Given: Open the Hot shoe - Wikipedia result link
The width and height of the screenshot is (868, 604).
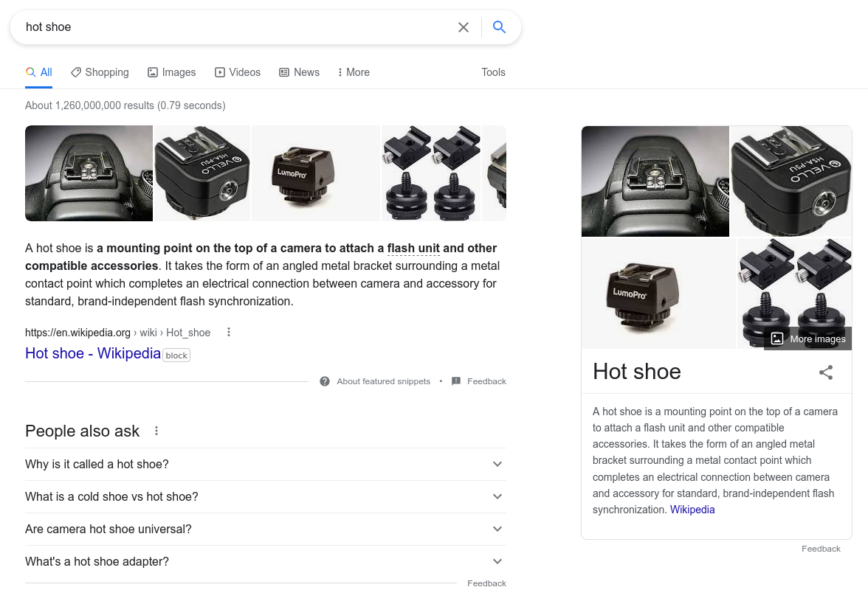Looking at the screenshot, I should (93, 353).
